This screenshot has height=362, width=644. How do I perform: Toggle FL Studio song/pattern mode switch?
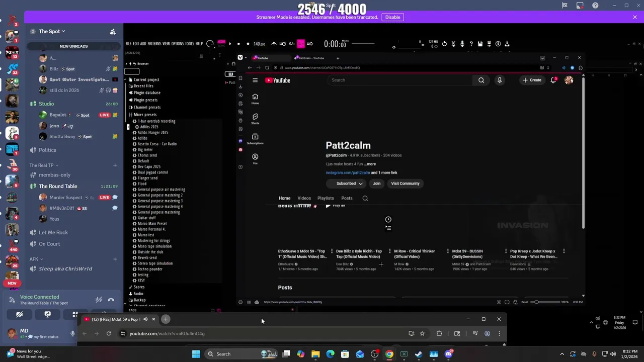(x=222, y=43)
